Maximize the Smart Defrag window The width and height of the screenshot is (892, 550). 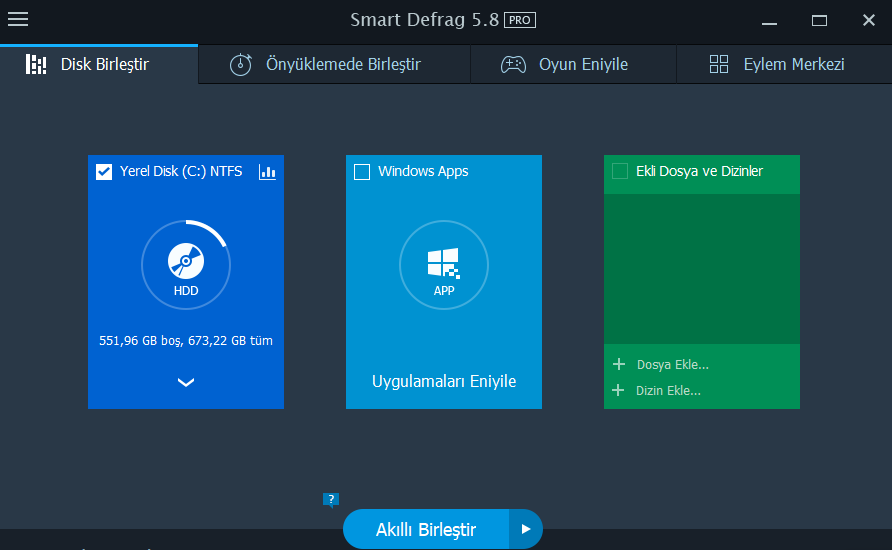[x=819, y=21]
